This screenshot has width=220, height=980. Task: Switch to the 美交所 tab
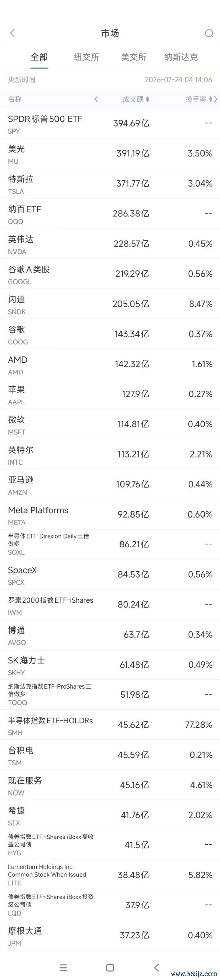[x=134, y=57]
